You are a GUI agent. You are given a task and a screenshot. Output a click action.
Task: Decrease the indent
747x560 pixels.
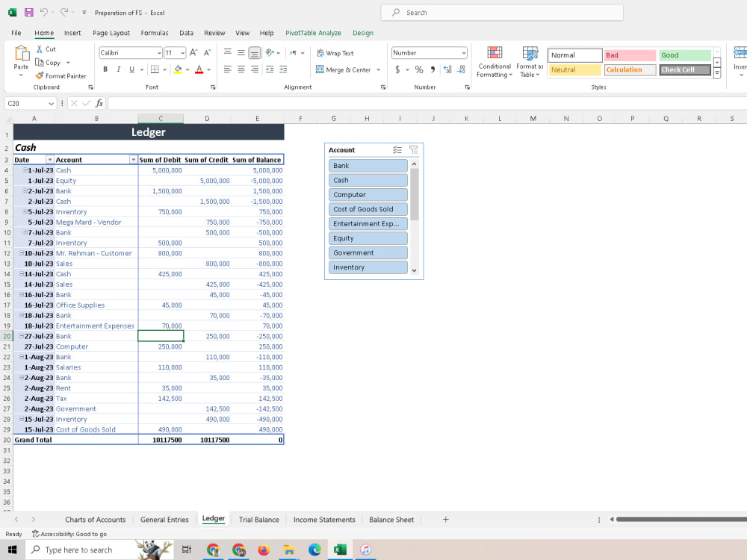(270, 69)
